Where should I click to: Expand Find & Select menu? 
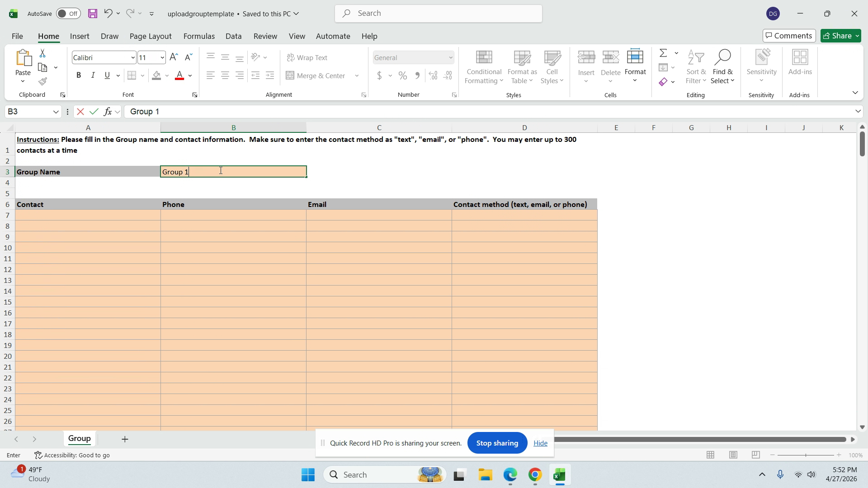(x=722, y=67)
